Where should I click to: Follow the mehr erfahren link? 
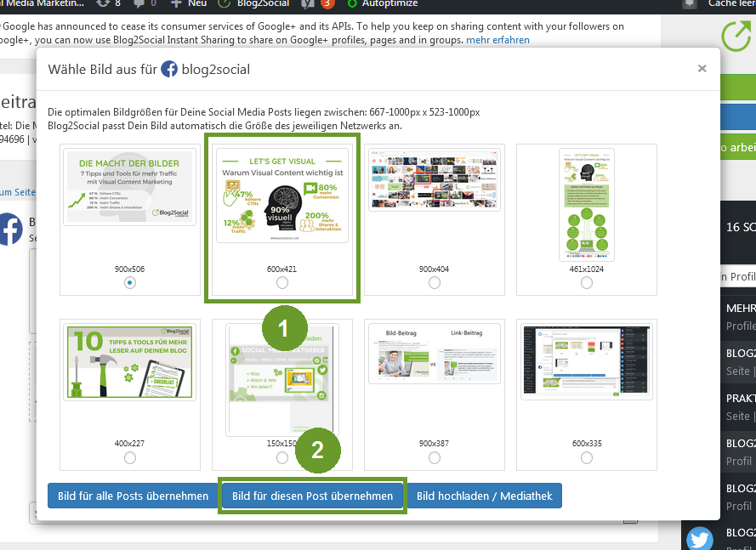[497, 40]
